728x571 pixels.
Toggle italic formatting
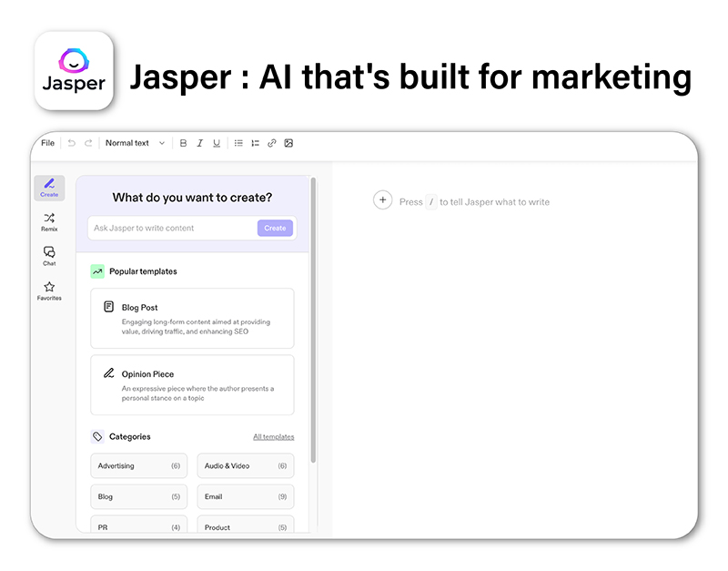pos(199,143)
